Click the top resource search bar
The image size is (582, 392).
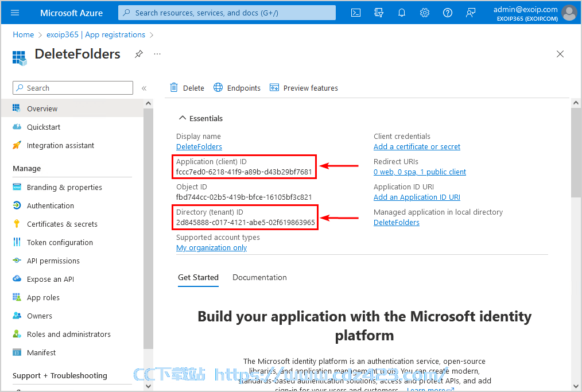(227, 13)
